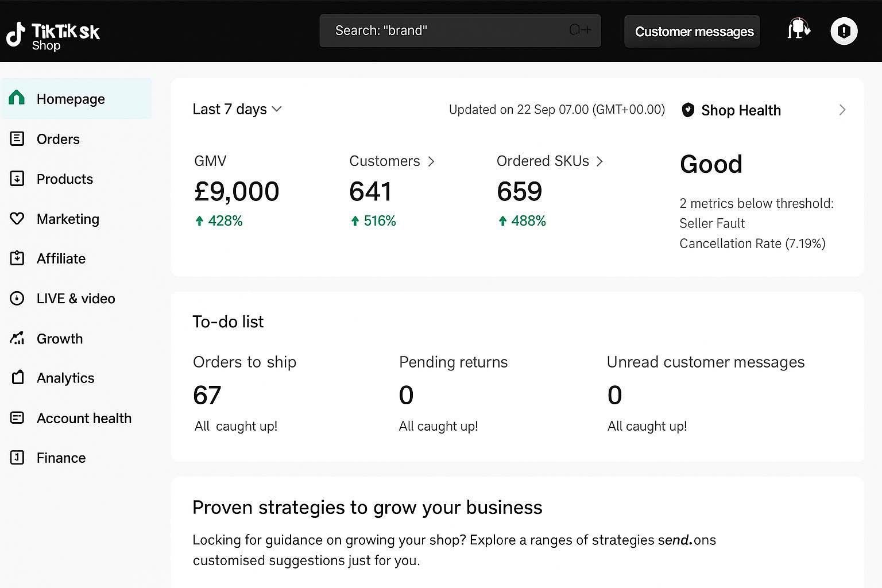This screenshot has width=882, height=588.
Task: Click the headset support icon in header
Action: [x=798, y=30]
